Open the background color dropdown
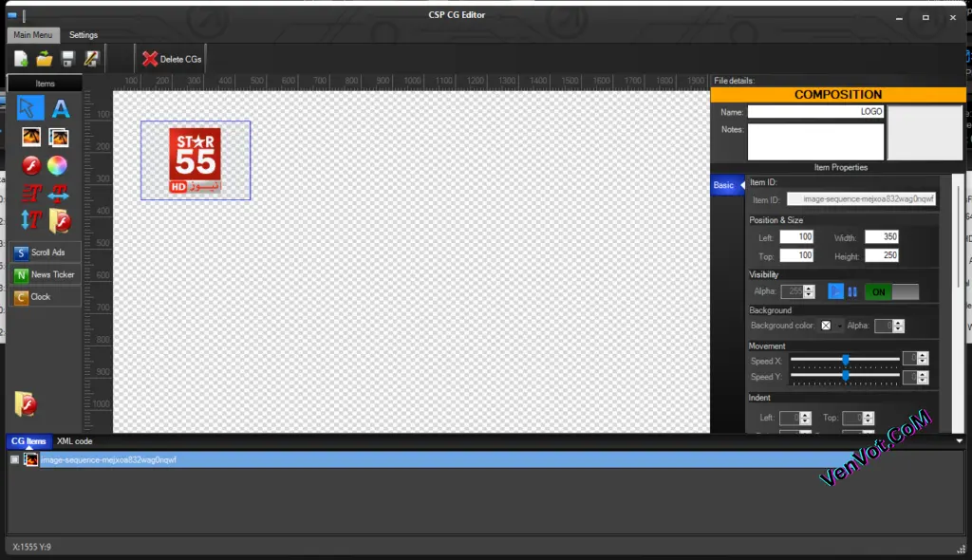Image resolution: width=972 pixels, height=560 pixels. point(839,326)
